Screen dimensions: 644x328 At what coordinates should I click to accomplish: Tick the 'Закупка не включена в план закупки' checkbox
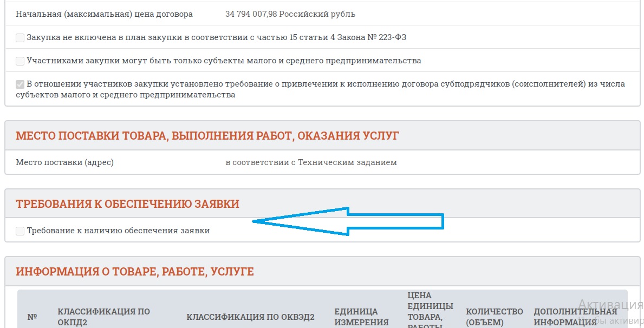(x=20, y=37)
